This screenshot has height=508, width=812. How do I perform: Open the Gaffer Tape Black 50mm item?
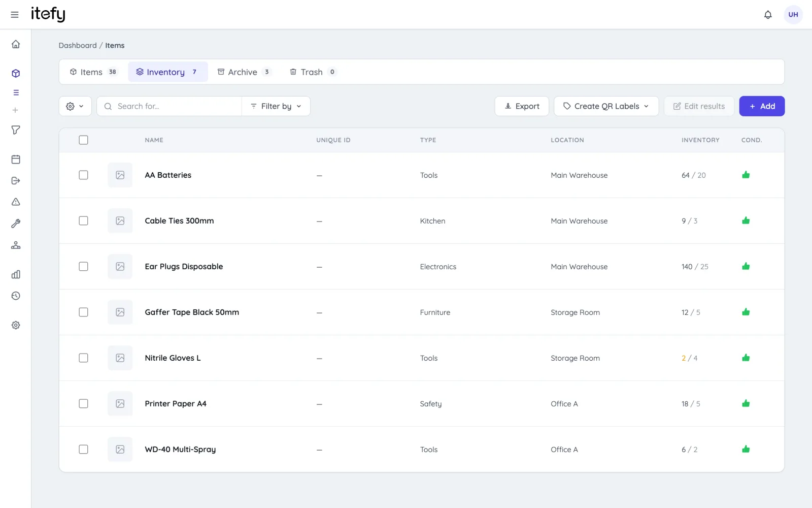[192, 312]
